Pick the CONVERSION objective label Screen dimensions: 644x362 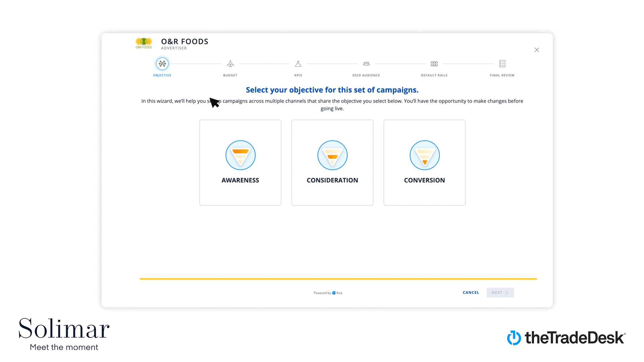click(x=424, y=180)
